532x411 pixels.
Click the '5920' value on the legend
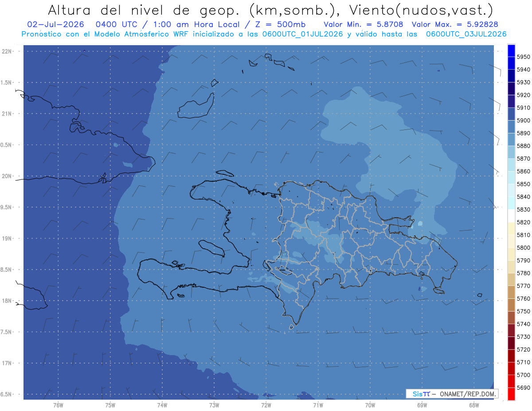(524, 95)
